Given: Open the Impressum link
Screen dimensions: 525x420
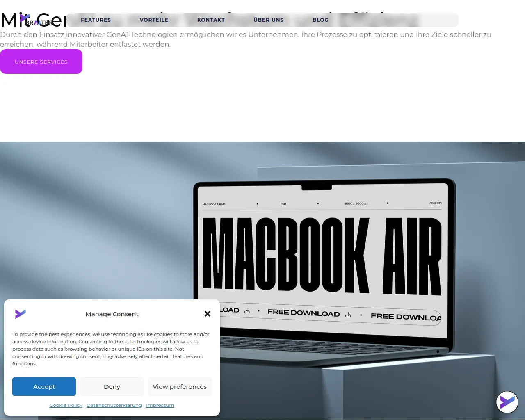Looking at the screenshot, I should pyautogui.click(x=160, y=405).
